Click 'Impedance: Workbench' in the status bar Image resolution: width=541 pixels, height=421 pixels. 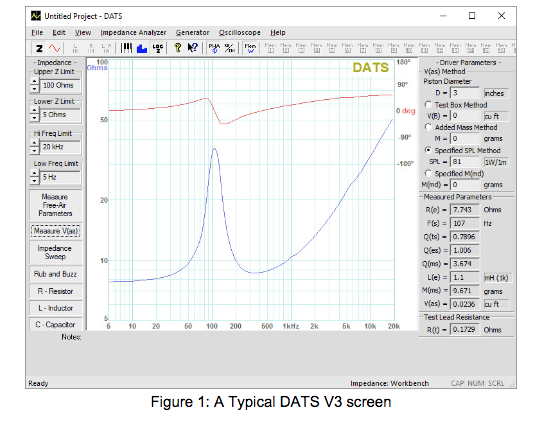[x=390, y=383]
